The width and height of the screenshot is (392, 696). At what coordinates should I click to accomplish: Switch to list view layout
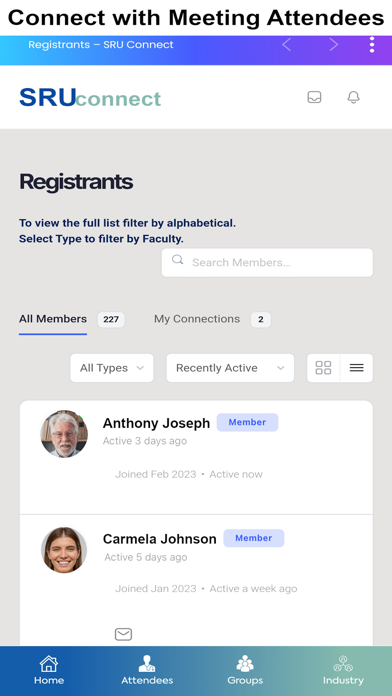356,368
